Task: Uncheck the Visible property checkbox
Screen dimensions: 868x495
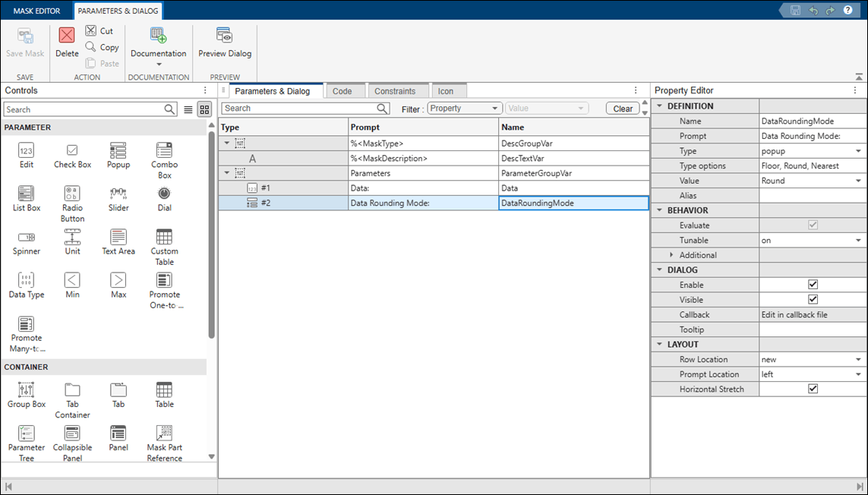Action: tap(813, 300)
